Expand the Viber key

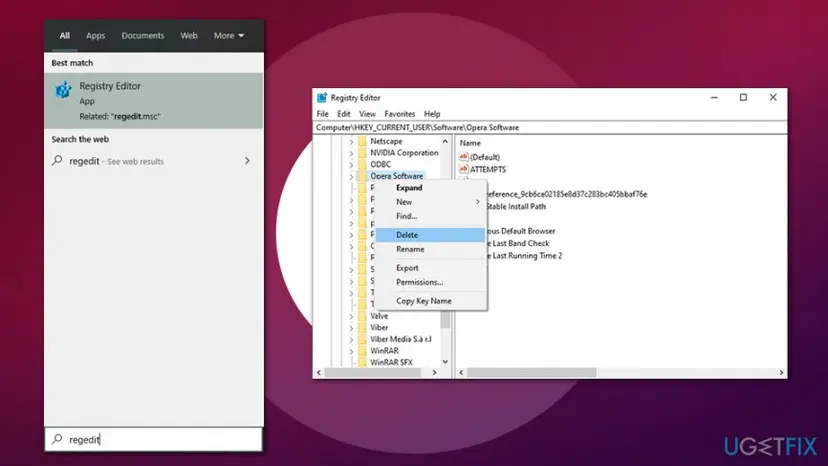click(x=351, y=328)
